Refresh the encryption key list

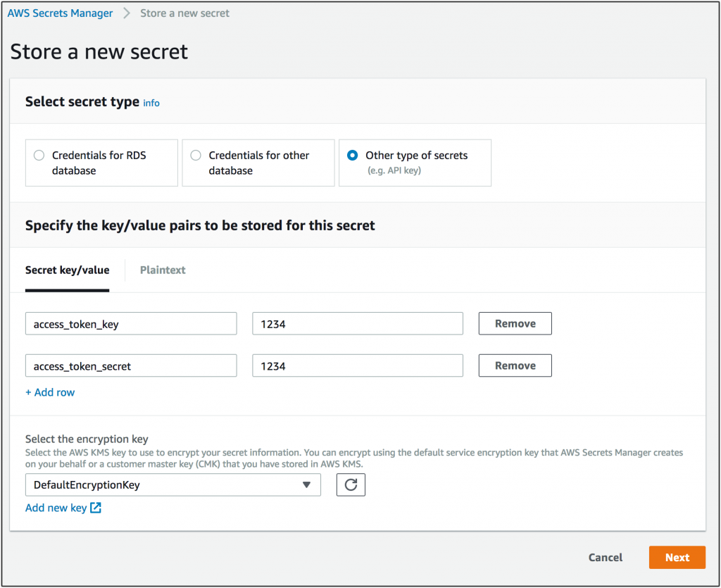click(x=350, y=484)
